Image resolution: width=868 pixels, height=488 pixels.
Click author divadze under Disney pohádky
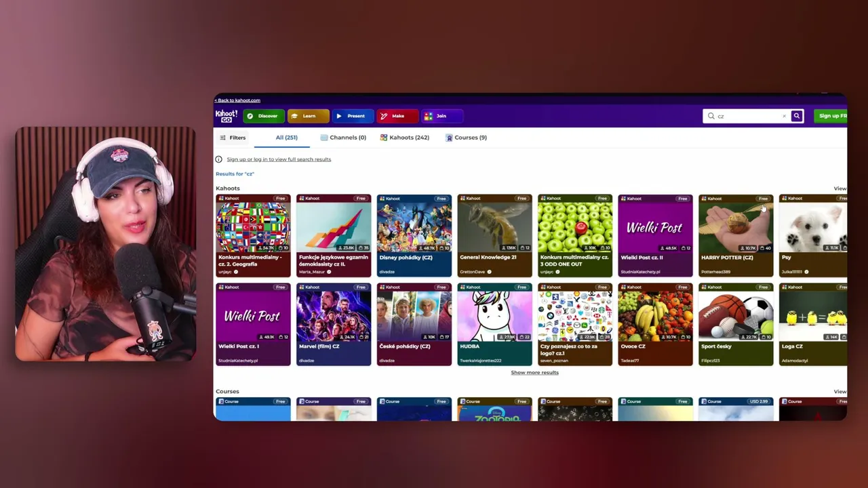387,272
